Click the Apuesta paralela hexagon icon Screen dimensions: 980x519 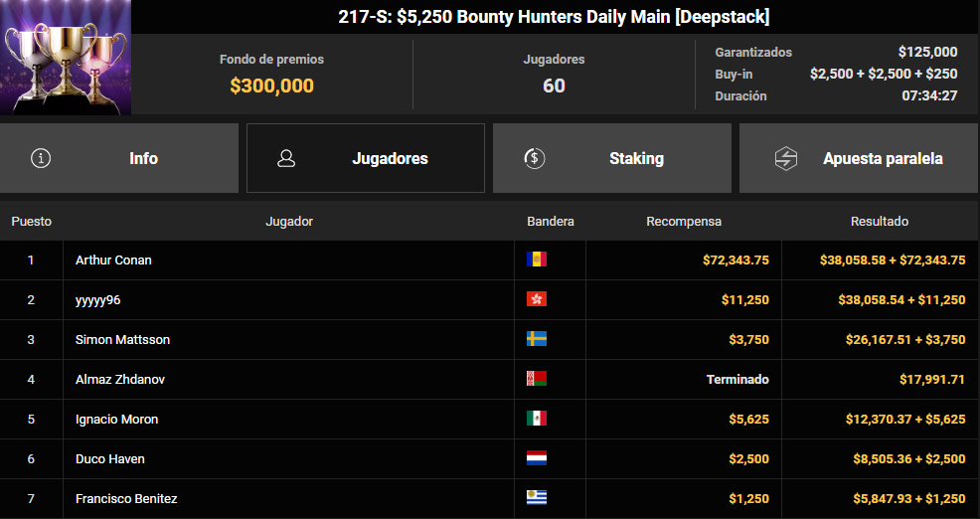click(785, 158)
